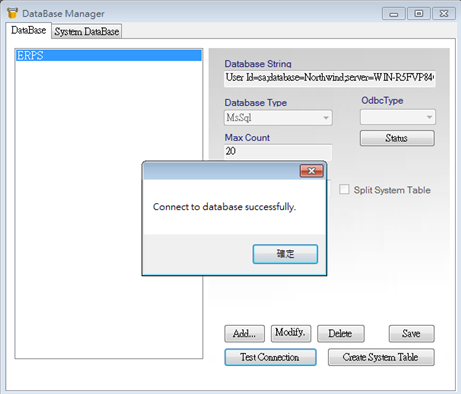
Task: Select ERPS in the database list
Action: click(109, 55)
